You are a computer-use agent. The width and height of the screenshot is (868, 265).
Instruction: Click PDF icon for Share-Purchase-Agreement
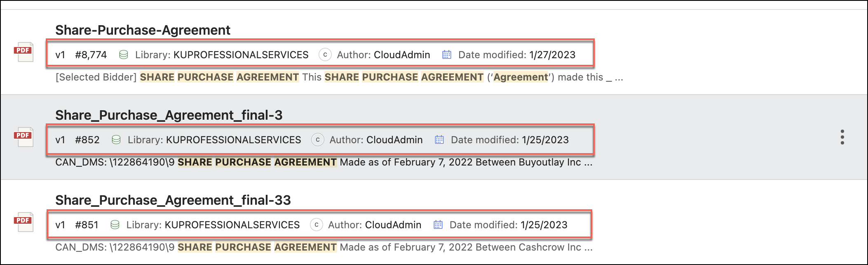[x=23, y=52]
